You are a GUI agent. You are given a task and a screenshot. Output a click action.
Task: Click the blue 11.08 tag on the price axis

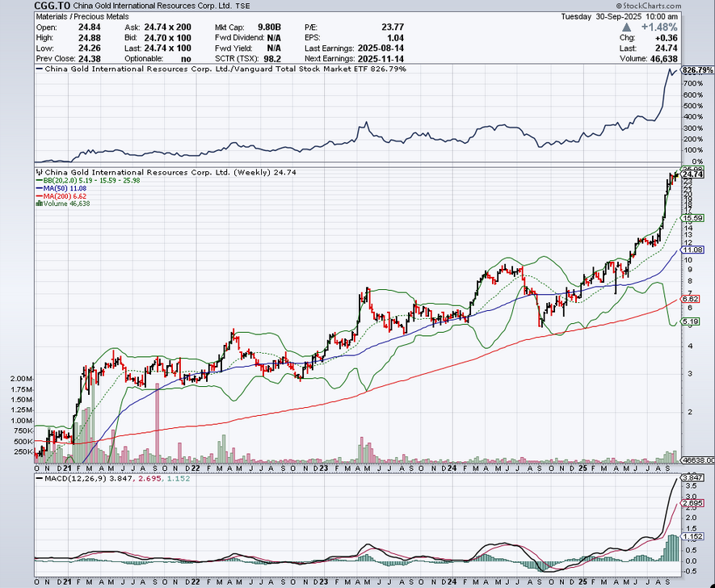(x=692, y=250)
